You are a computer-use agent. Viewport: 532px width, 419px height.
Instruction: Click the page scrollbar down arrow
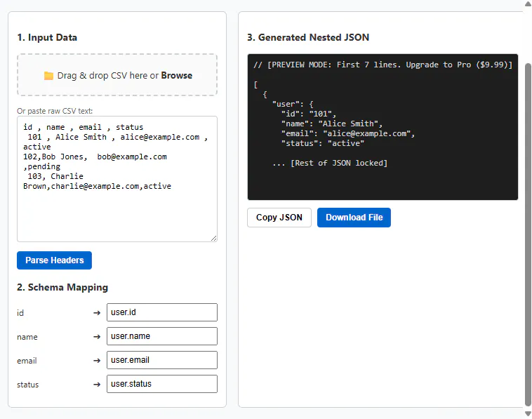[x=528, y=413]
